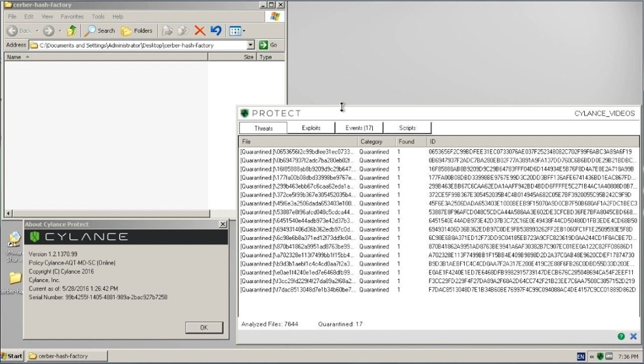
Task: Open the Favorites menu
Action: [x=72, y=16]
